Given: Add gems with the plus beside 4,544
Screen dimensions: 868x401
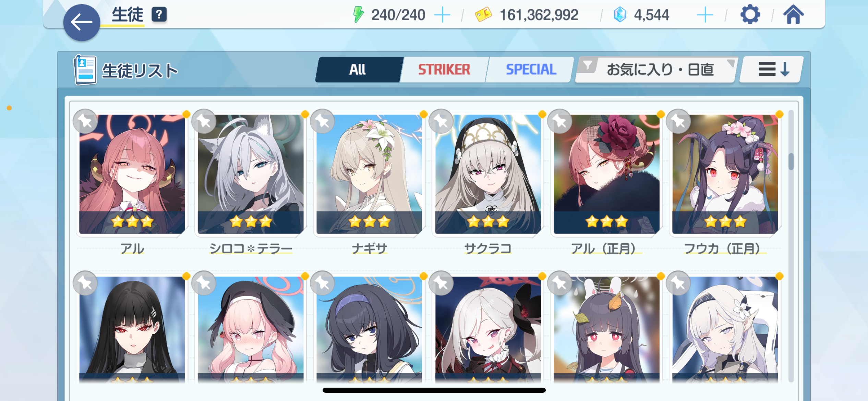Looking at the screenshot, I should pos(705,15).
